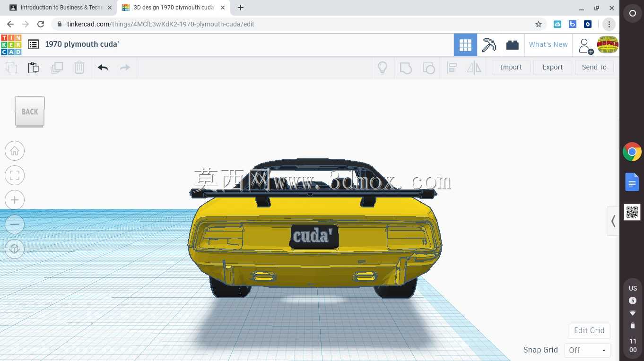This screenshot has height=361, width=644.
Task: Open the What's New link
Action: tap(548, 44)
